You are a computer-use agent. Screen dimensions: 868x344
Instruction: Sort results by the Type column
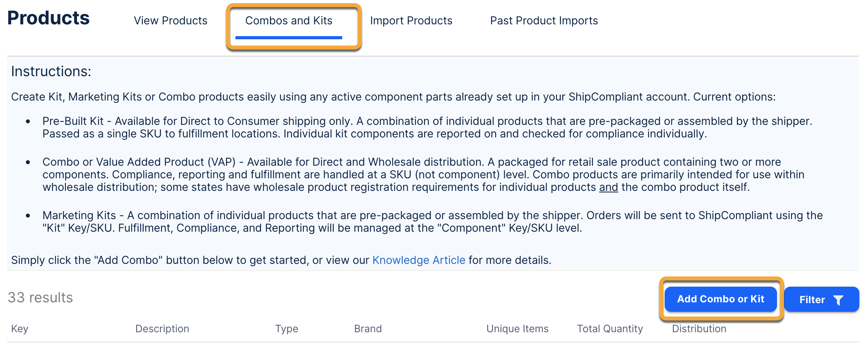286,329
